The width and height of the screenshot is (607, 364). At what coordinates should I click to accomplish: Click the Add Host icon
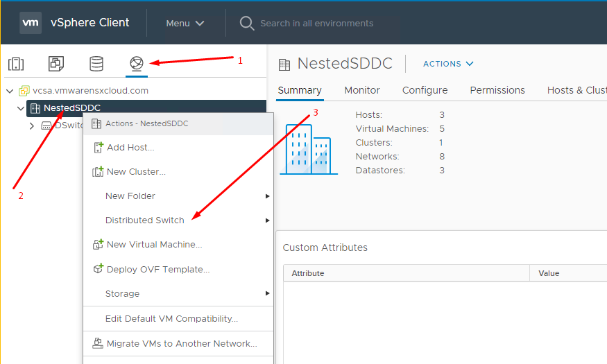pyautogui.click(x=99, y=148)
